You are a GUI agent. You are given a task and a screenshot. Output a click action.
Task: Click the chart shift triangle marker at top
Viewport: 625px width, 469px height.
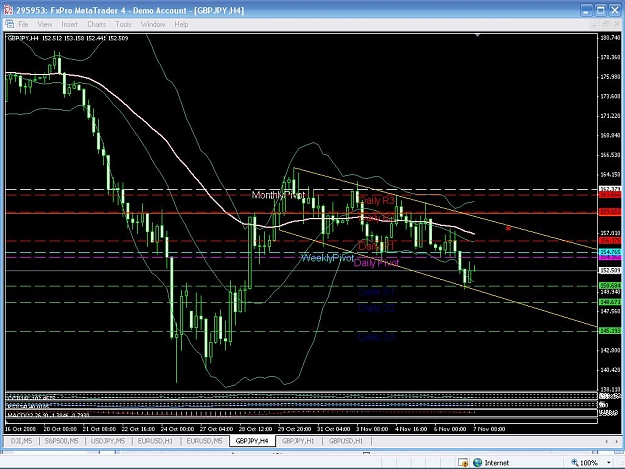point(478,35)
